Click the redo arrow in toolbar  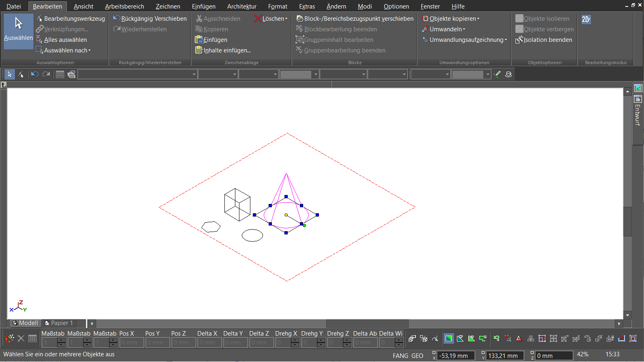click(x=46, y=74)
